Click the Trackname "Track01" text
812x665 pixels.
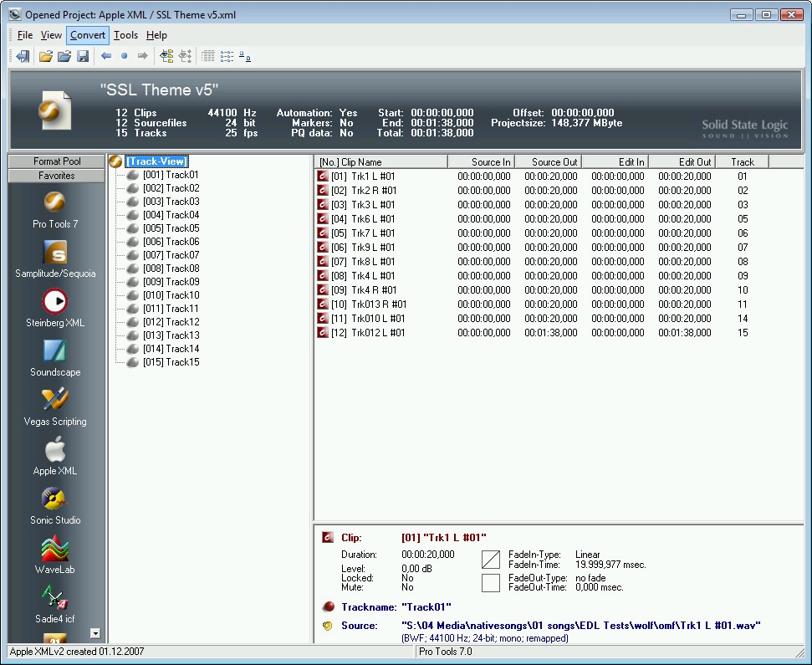tap(426, 607)
